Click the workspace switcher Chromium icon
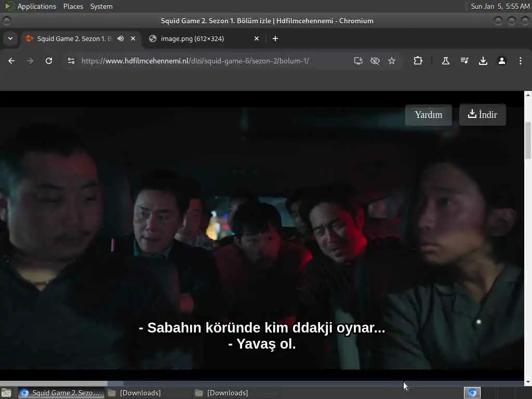The width and height of the screenshot is (532, 399). coord(472,393)
